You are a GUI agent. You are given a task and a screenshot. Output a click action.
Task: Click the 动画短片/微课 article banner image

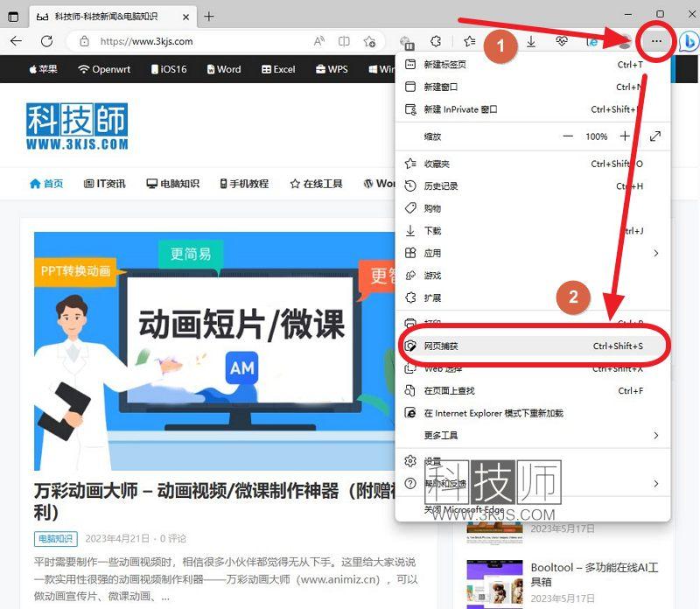pos(214,351)
